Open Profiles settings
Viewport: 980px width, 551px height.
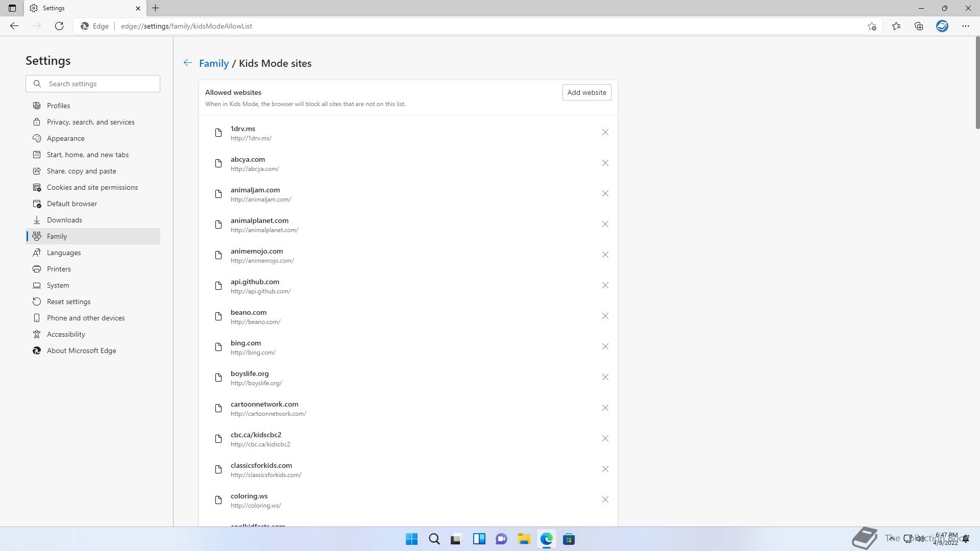click(x=93, y=106)
